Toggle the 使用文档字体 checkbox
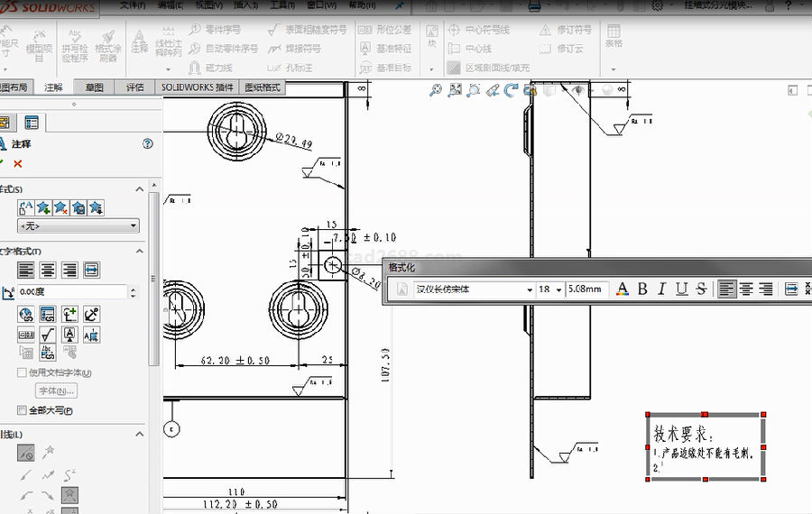Viewport: 812px width, 514px height. 23,372
